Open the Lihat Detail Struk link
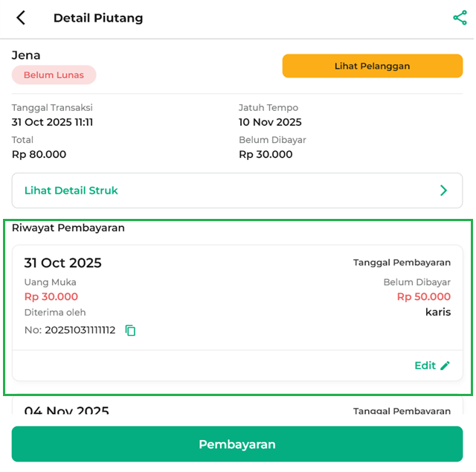Image resolution: width=476 pixels, height=472 pixels. tap(71, 191)
